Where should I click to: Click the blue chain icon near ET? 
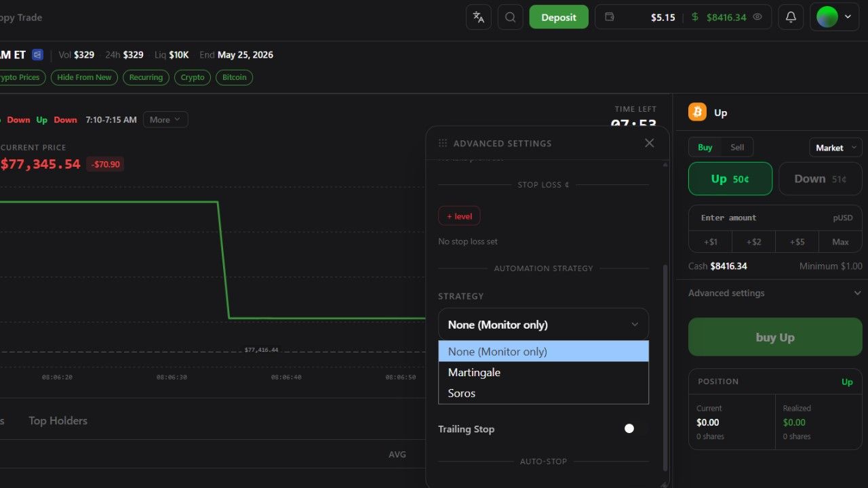coord(37,55)
